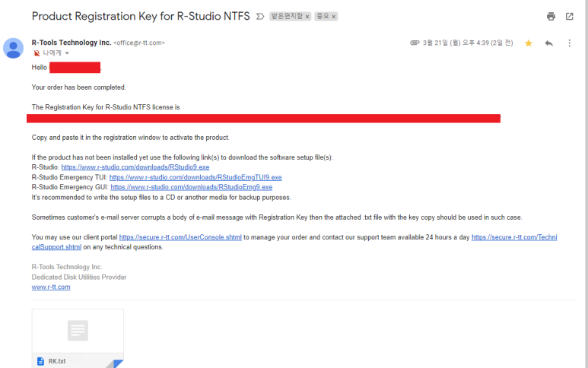Remove the 중요 label
The image size is (588, 368).
coord(333,17)
